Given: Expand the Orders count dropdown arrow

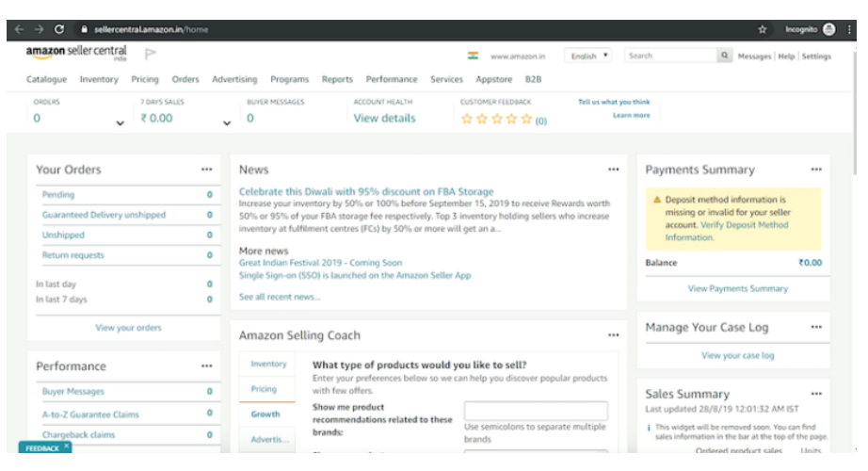Looking at the screenshot, I should pos(120,122).
